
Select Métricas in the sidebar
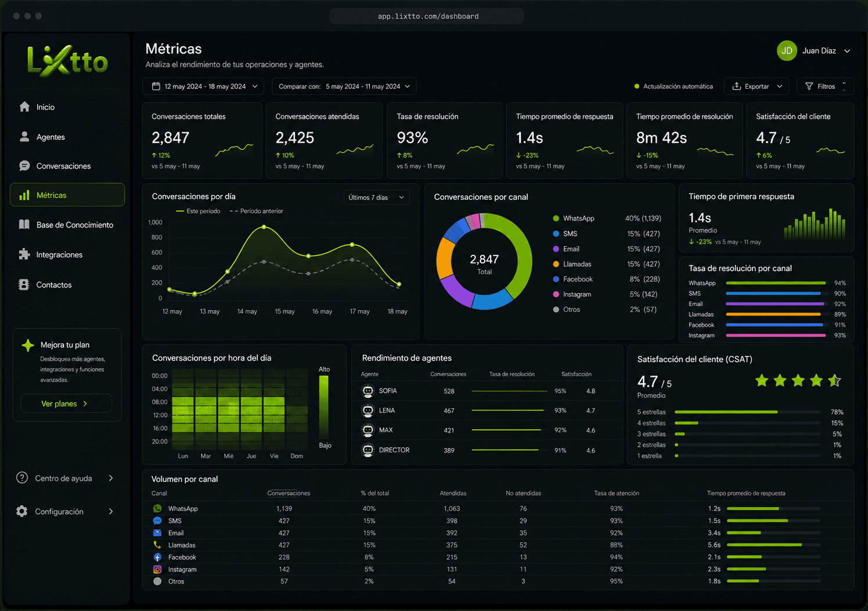[x=67, y=195]
